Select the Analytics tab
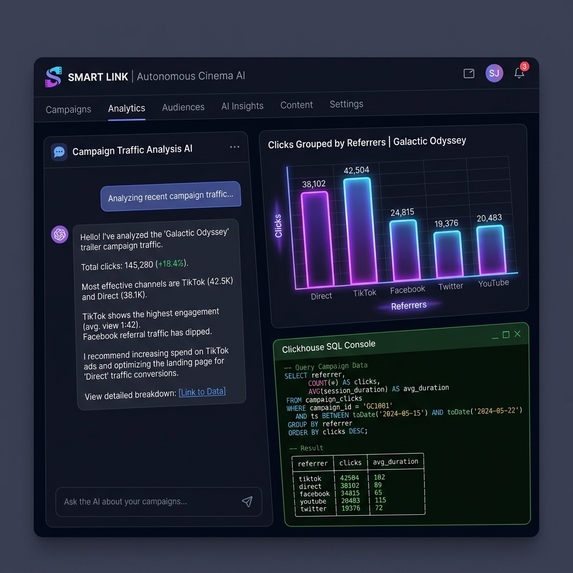The image size is (573, 573). click(126, 109)
